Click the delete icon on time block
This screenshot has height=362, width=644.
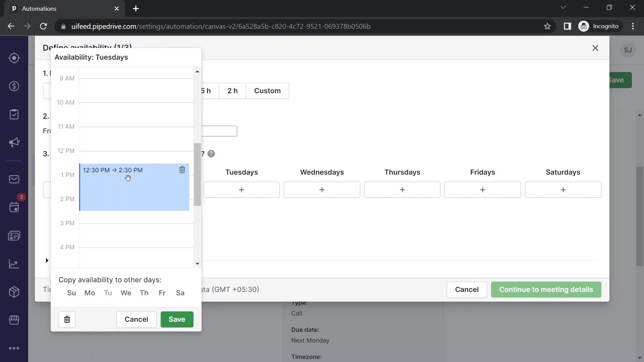pyautogui.click(x=182, y=170)
